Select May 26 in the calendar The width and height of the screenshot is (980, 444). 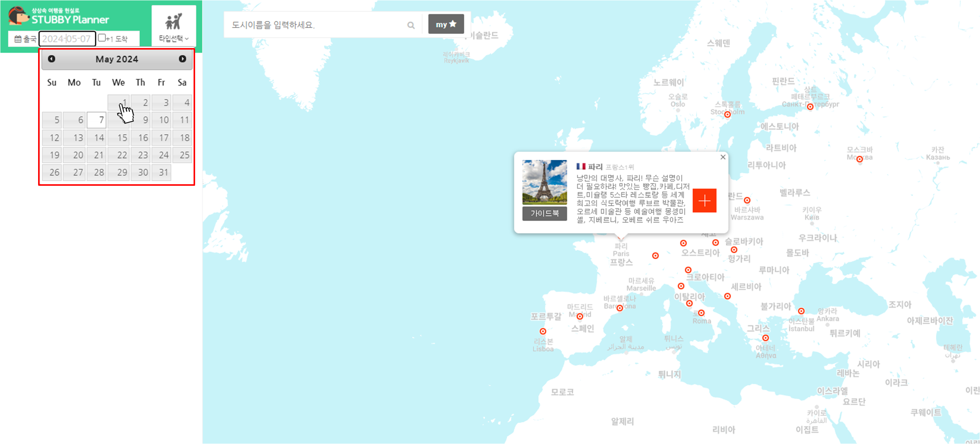point(52,172)
